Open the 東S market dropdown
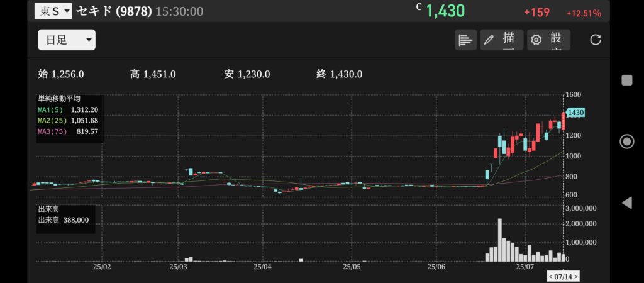The image size is (644, 283). pyautogui.click(x=53, y=11)
